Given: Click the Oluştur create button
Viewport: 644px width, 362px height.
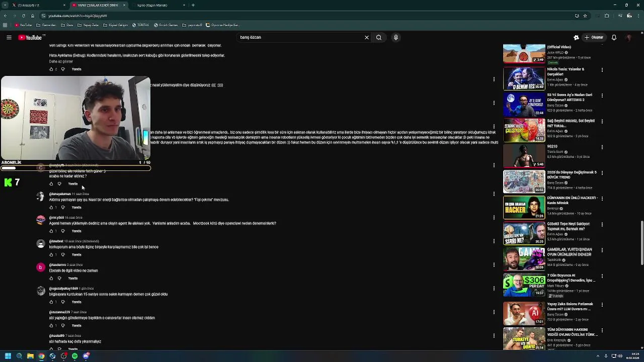Looking at the screenshot, I should [x=593, y=37].
